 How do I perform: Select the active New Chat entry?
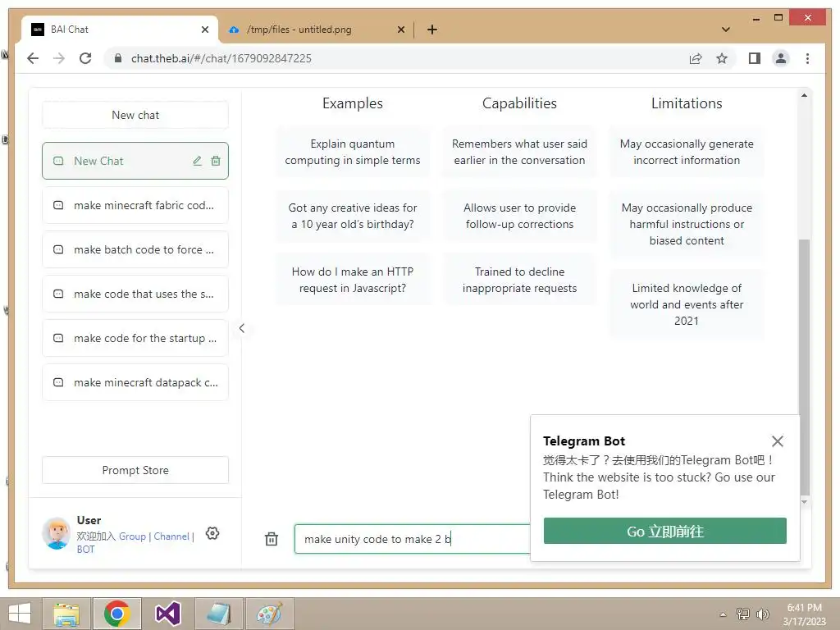click(135, 161)
